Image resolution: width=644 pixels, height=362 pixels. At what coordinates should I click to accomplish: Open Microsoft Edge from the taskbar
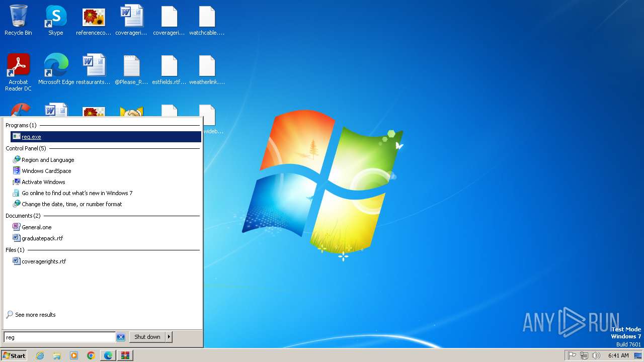pyautogui.click(x=108, y=355)
